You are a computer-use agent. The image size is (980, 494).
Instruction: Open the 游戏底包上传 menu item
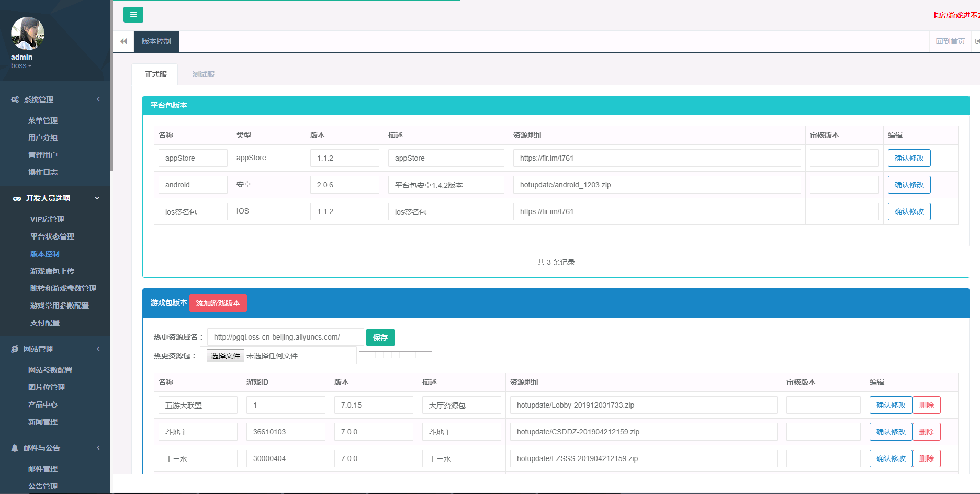pyautogui.click(x=52, y=271)
